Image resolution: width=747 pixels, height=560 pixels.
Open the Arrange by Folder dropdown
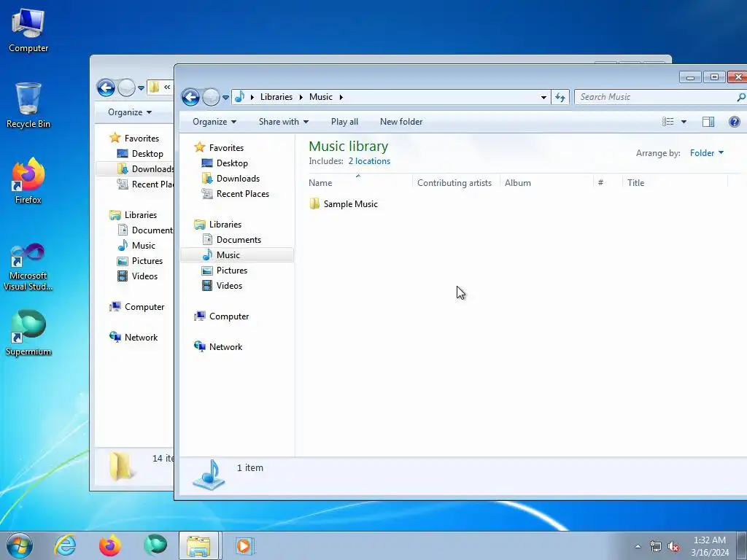[x=707, y=153]
